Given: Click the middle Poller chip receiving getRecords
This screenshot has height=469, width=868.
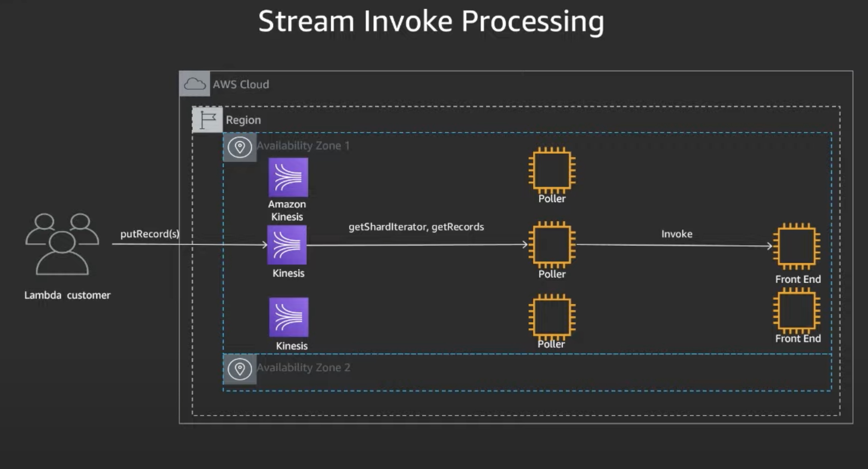Looking at the screenshot, I should pyautogui.click(x=552, y=245).
